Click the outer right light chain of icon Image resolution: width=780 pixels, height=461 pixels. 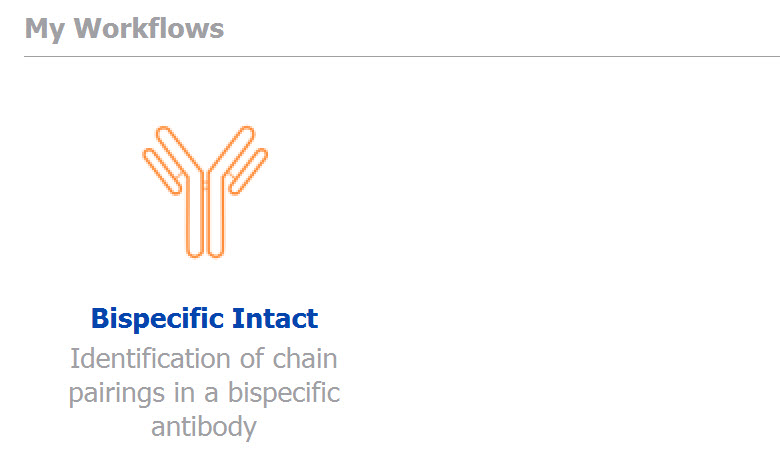pyautogui.click(x=248, y=172)
